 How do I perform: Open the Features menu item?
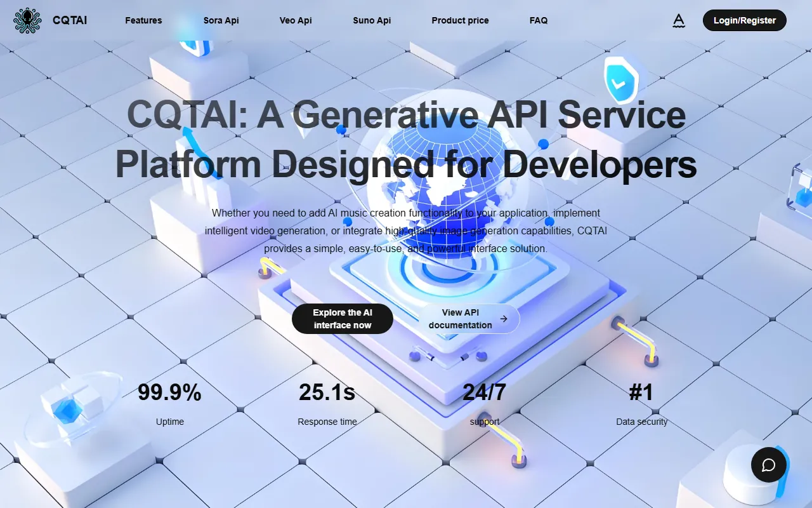click(143, 20)
